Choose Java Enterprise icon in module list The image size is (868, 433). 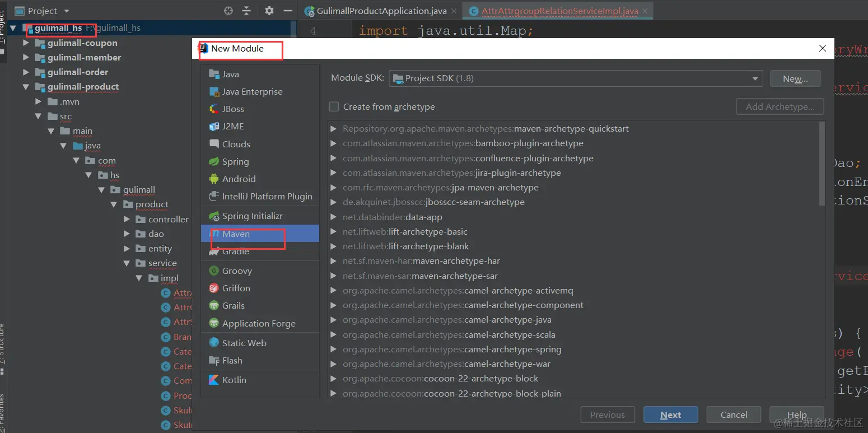pos(213,91)
